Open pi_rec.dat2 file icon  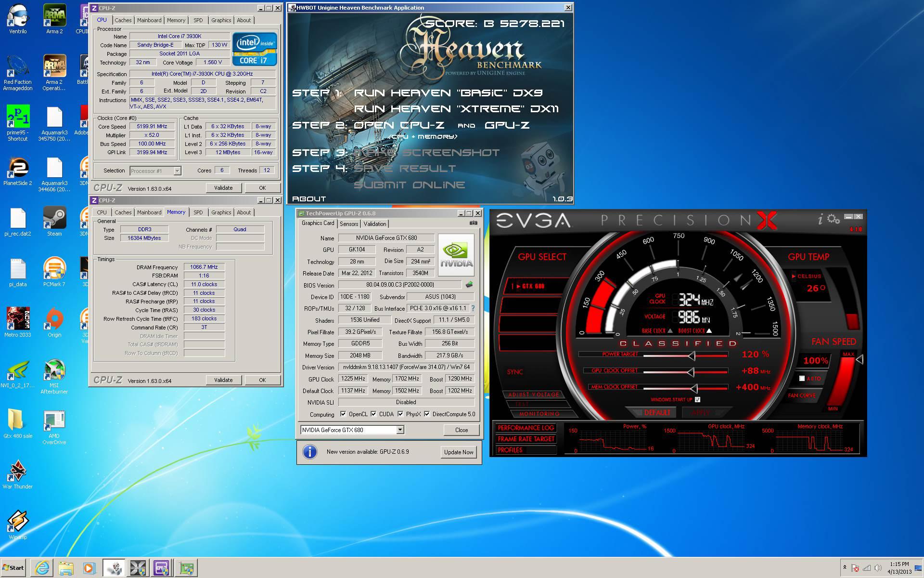coord(18,222)
